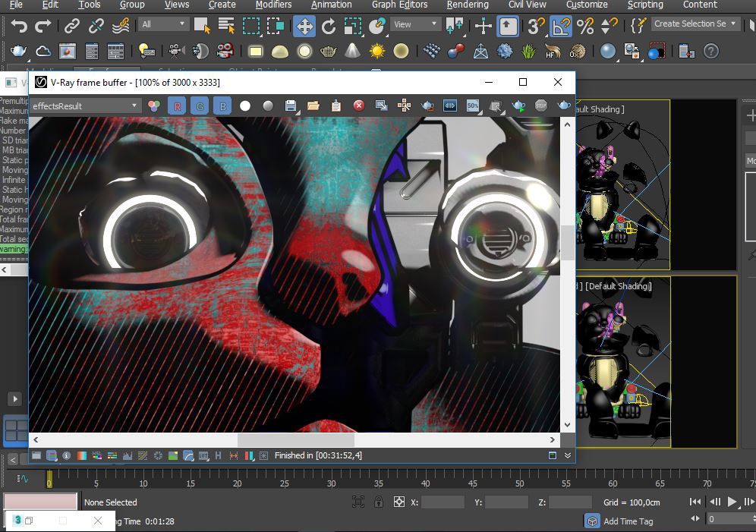Open the Modifiers menu
This screenshot has width=756, height=532.
tap(273, 5)
